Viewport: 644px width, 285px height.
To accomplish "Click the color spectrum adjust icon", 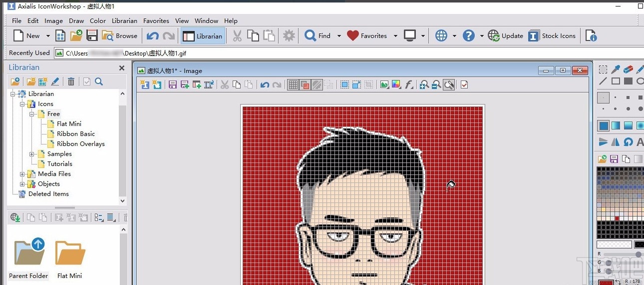I will [x=396, y=84].
